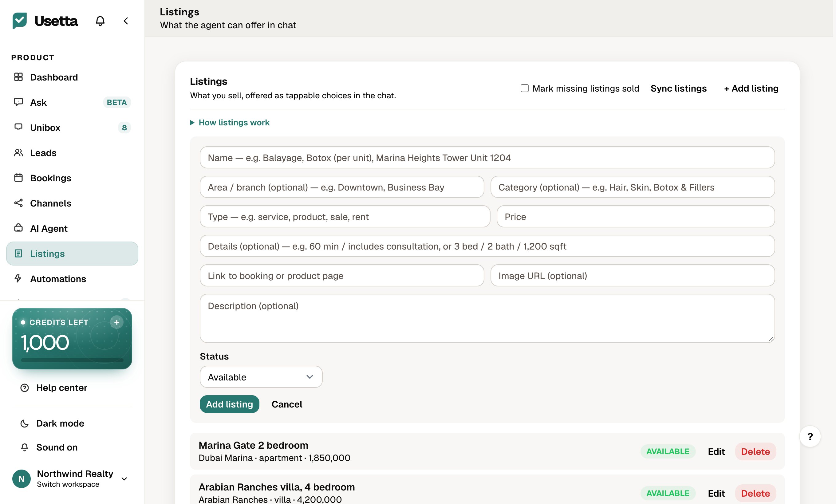Screen dimensions: 836x504
Task: Open the Automations menu item
Action: [x=72, y=278]
